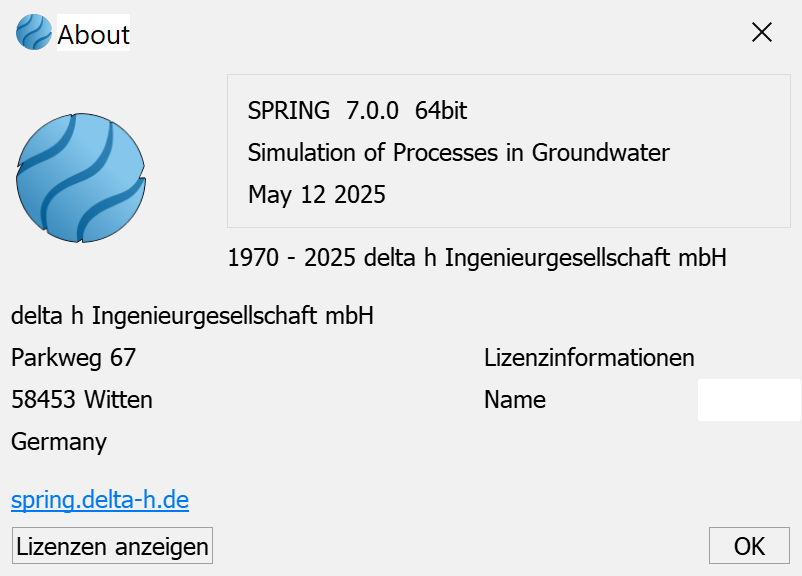Click the license Name field
The width and height of the screenshot is (802, 576).
pyautogui.click(x=749, y=400)
